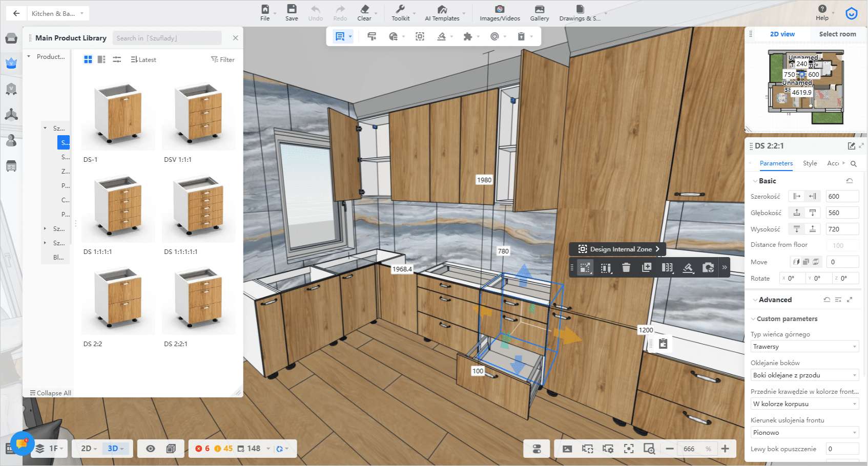Toggle visibility eye icon in bottom bar
This screenshot has width=868, height=466.
[x=150, y=449]
